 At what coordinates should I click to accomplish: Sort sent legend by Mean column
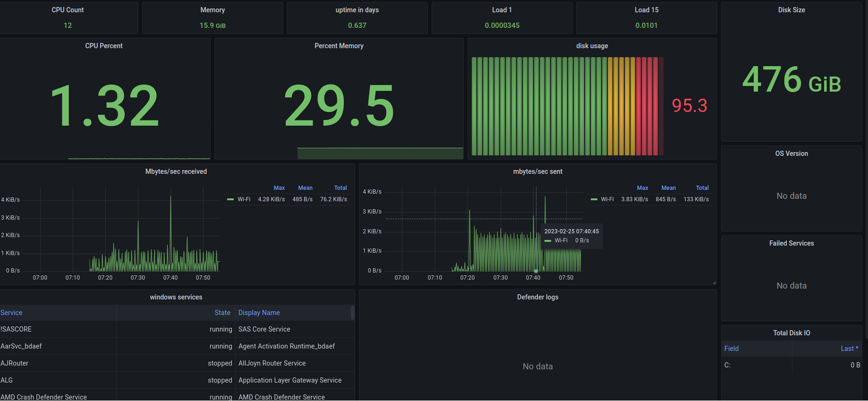[668, 188]
